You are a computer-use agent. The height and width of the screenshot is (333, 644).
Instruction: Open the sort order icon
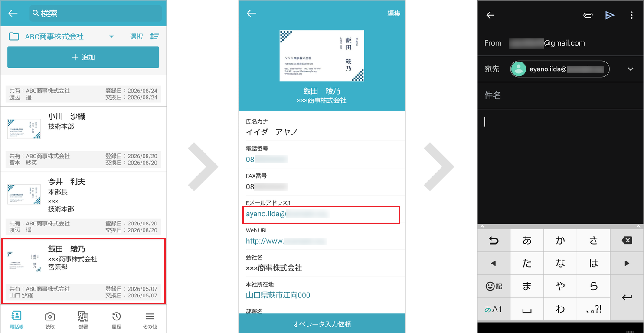tap(155, 36)
